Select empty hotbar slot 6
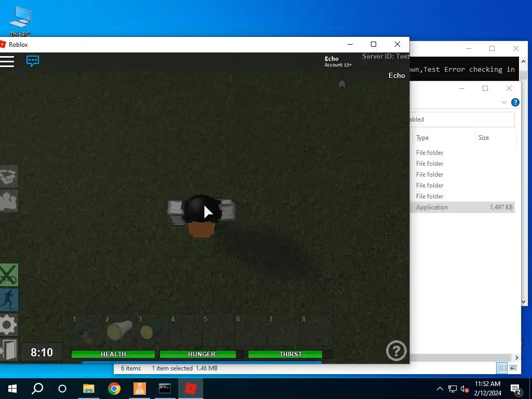The image size is (532, 399). pyautogui.click(x=251, y=330)
